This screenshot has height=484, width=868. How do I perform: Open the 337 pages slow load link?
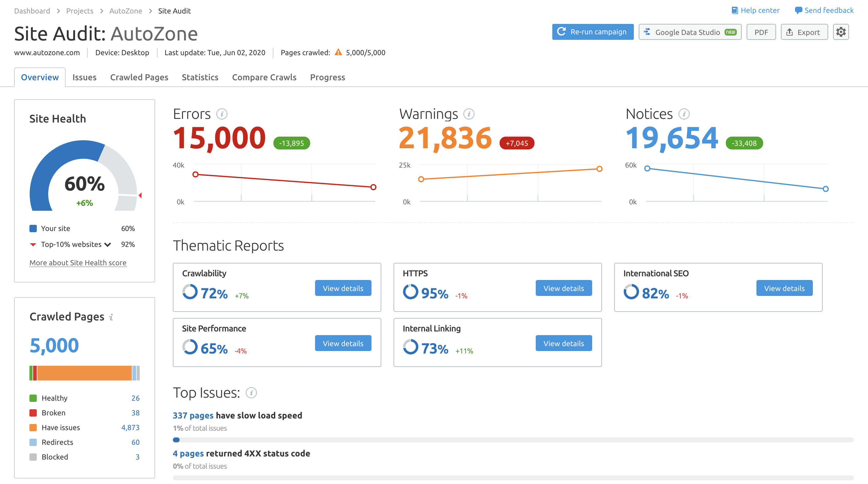point(193,415)
